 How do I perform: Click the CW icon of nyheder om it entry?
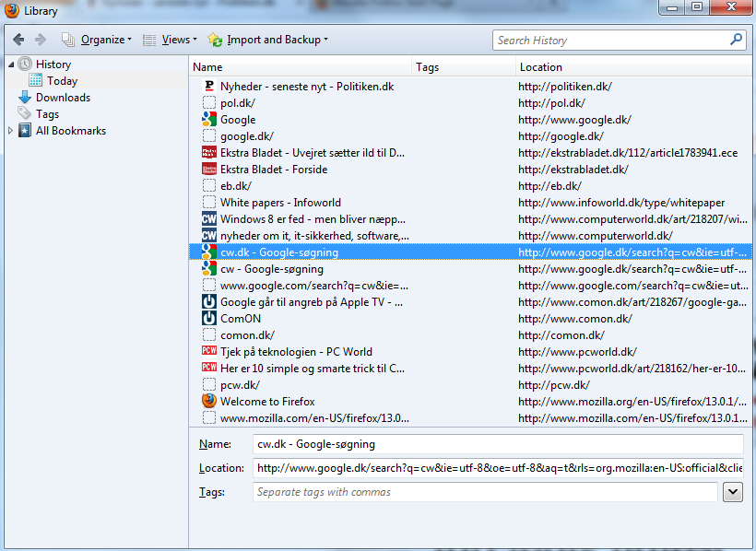[x=208, y=235]
